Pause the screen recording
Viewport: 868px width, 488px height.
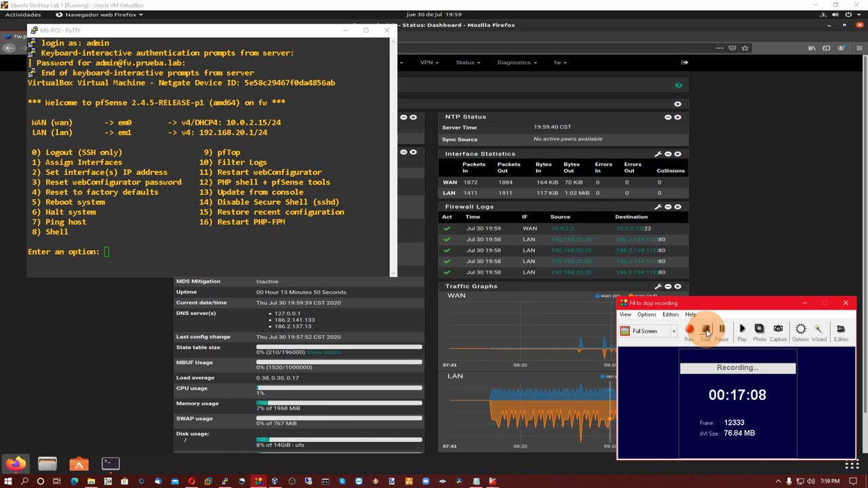(x=722, y=331)
